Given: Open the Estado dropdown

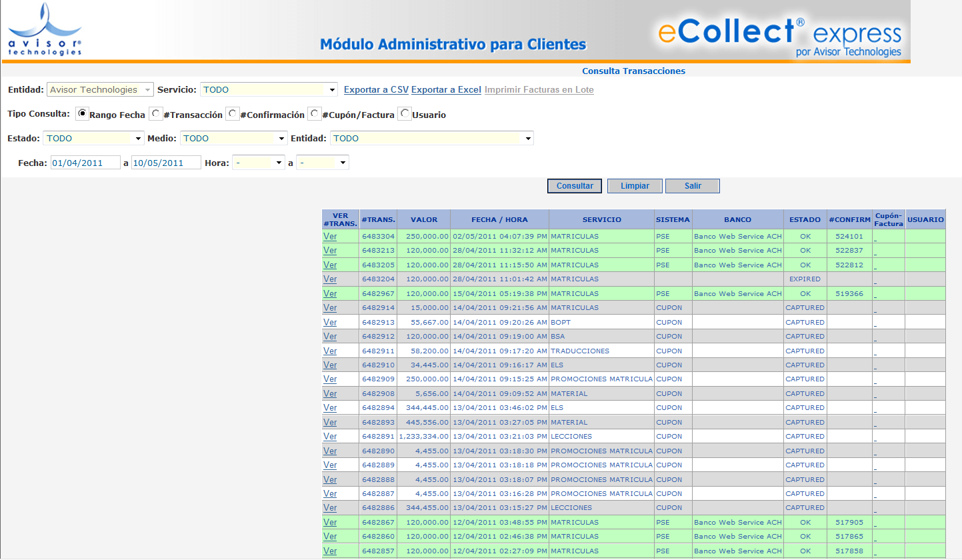Looking at the screenshot, I should coord(93,138).
